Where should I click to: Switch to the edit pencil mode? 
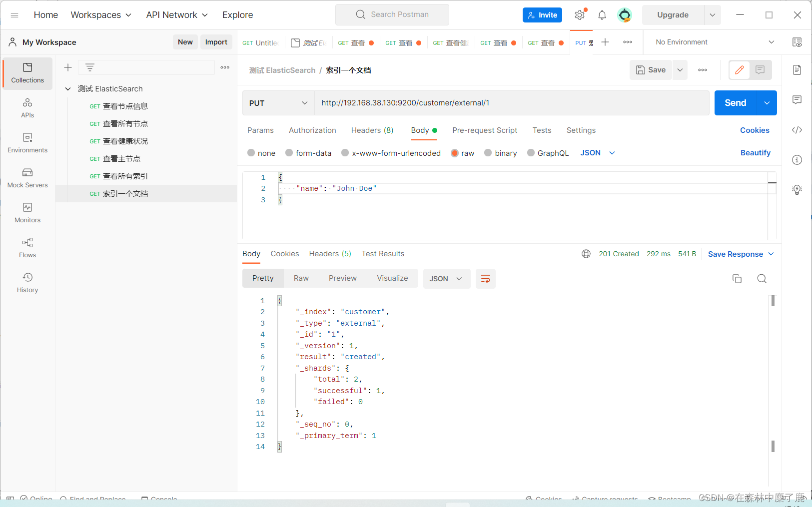pyautogui.click(x=740, y=70)
